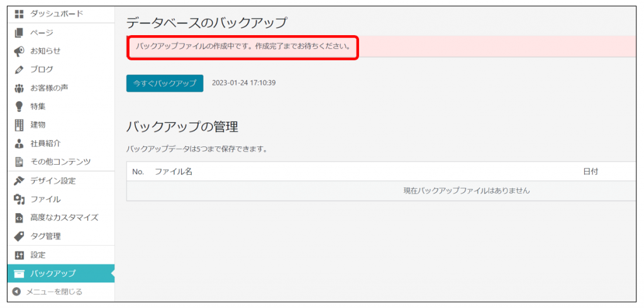The height and width of the screenshot is (308, 644).
Task: Click the ブログ pencil icon
Action: (19, 70)
